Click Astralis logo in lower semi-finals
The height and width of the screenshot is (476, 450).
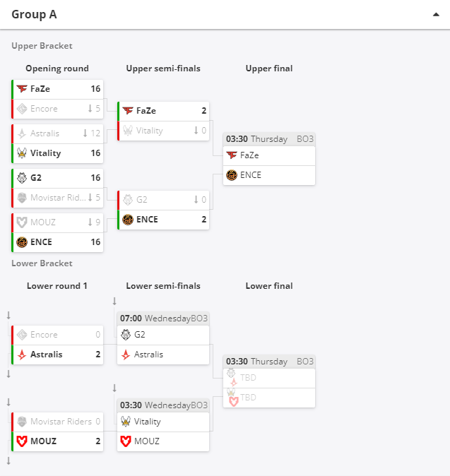(x=126, y=355)
